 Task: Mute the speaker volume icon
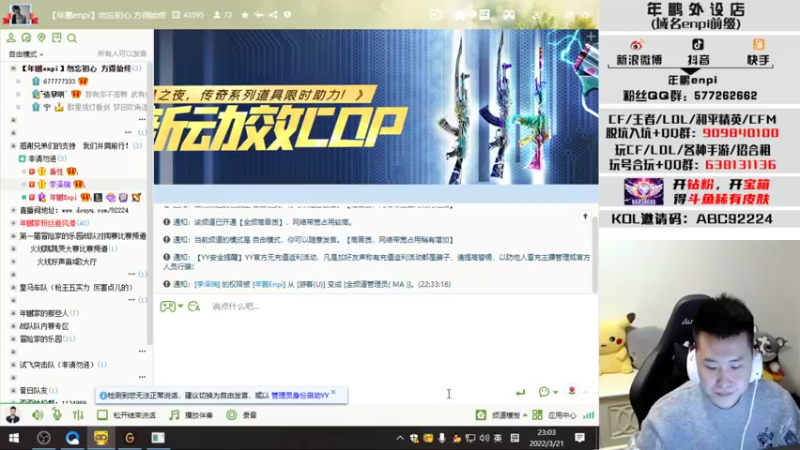37,415
